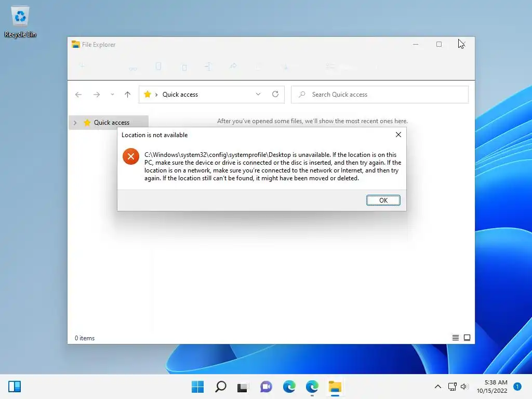Go forward in File Explorer navigation
Screen dimensions: 532x399
pyautogui.click(x=97, y=95)
